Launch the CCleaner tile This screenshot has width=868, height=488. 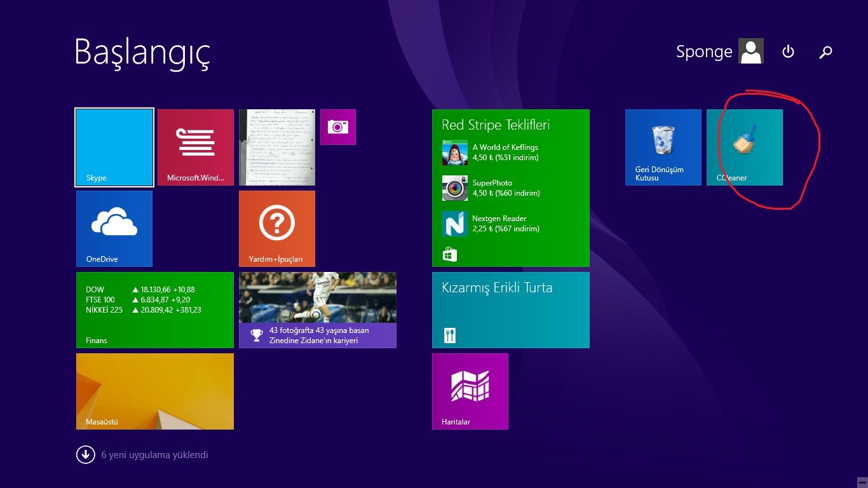coord(745,147)
